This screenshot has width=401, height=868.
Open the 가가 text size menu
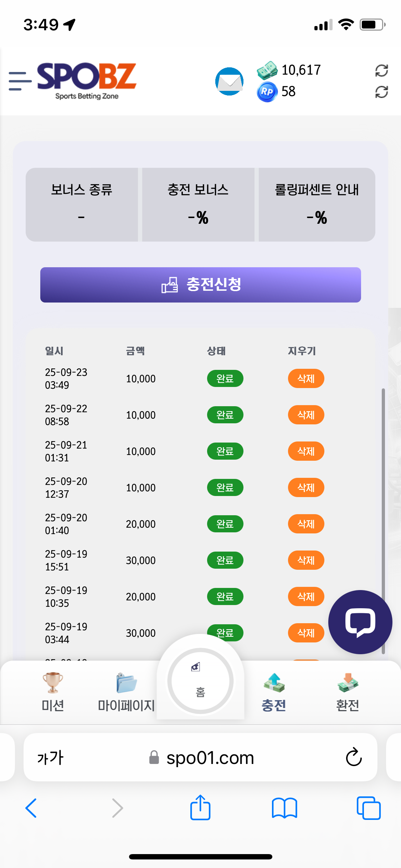pos(50,758)
